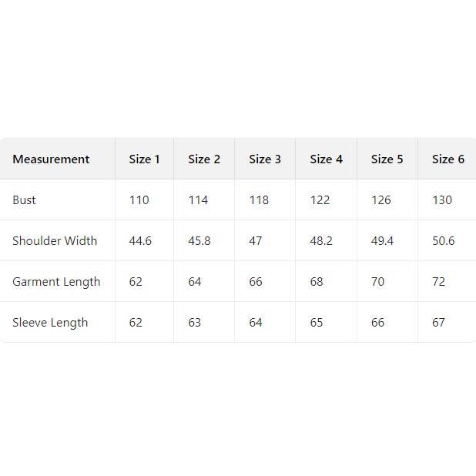Select the Size 5 column header
Image resolution: width=476 pixels, height=476 pixels.
387,159
